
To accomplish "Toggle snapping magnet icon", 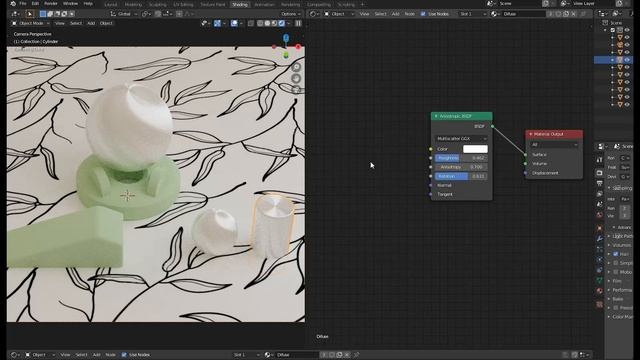I will [158, 14].
